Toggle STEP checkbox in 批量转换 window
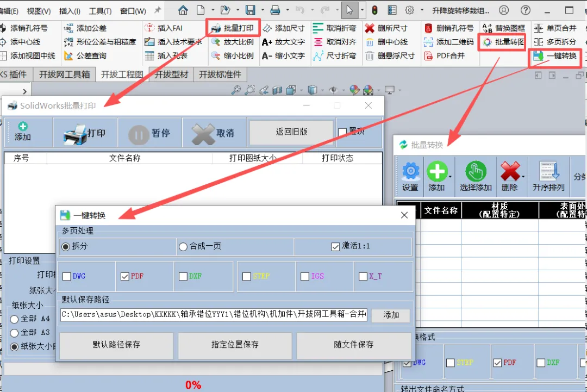Screen dimensions: 587x392 pyautogui.click(x=451, y=363)
